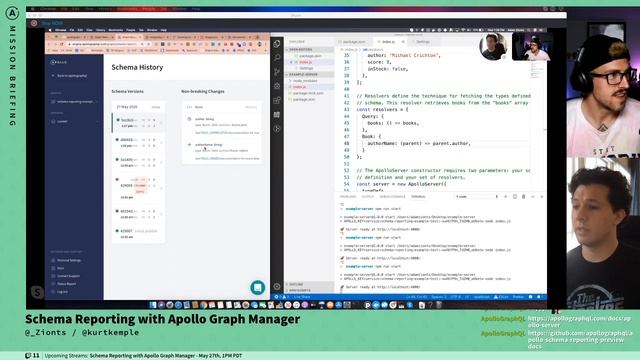Switch to the package.json editor tab
Viewport: 640px width, 360px height.
click(x=353, y=42)
